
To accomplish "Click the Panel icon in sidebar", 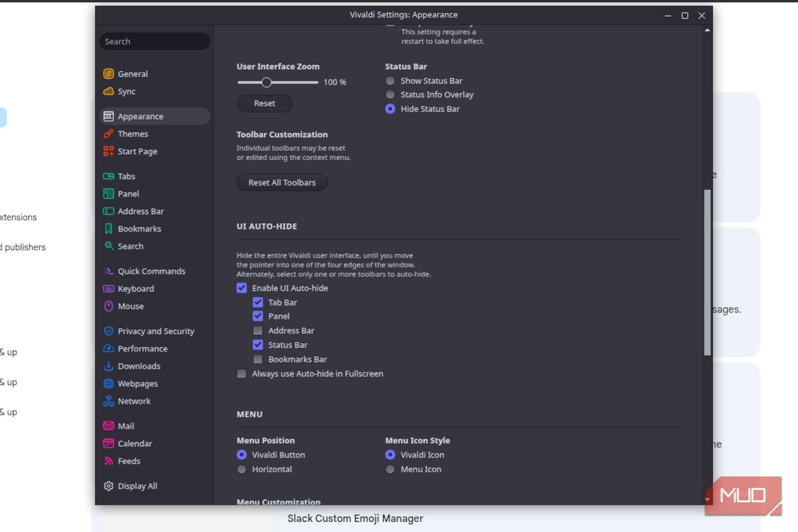I will coord(108,194).
